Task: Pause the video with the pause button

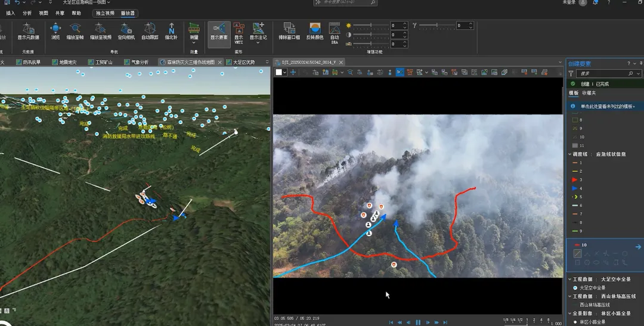Action: (x=418, y=322)
